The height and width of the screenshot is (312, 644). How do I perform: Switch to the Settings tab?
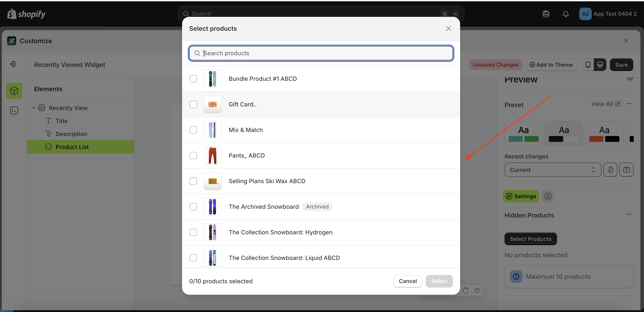[x=520, y=196]
